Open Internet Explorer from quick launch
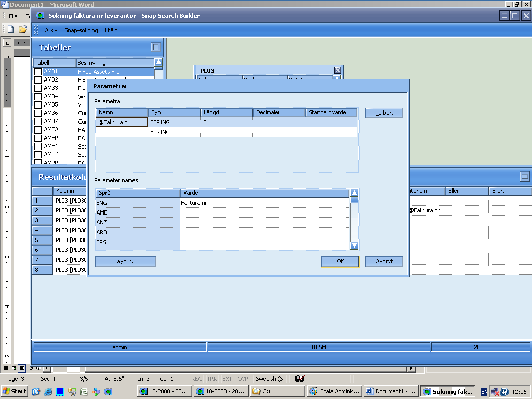532x399 pixels. 48,392
